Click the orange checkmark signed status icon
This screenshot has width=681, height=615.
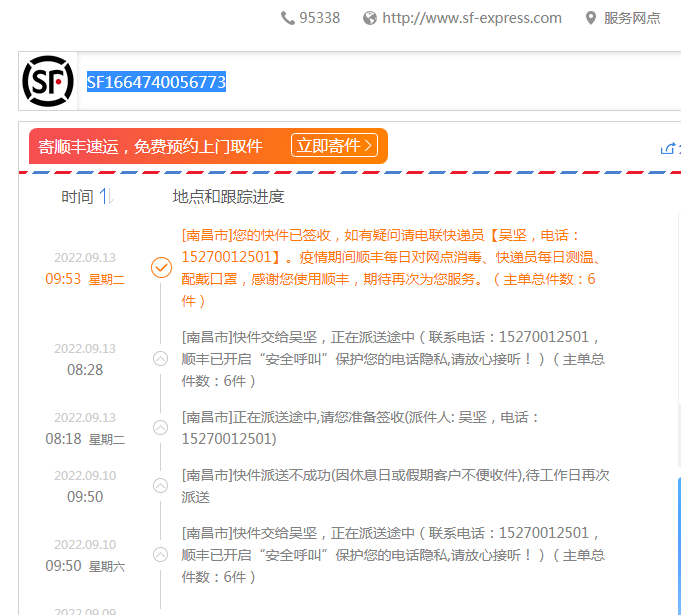point(161,268)
